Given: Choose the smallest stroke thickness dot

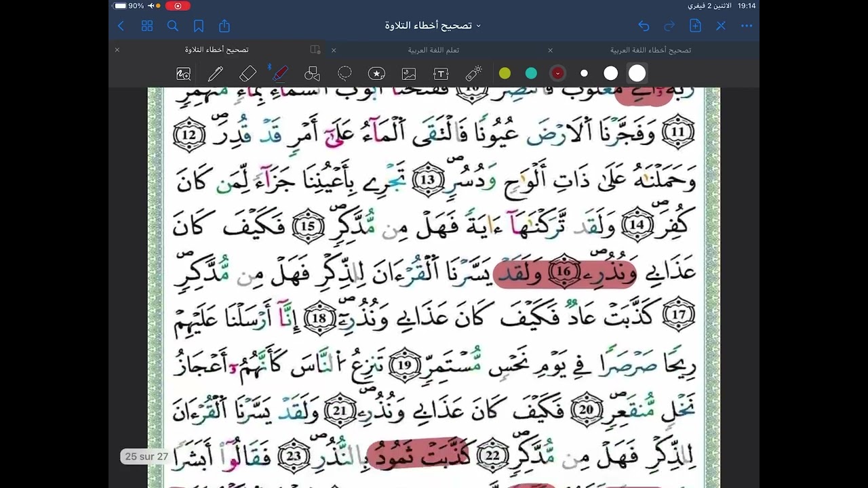Looking at the screenshot, I should tap(584, 73).
